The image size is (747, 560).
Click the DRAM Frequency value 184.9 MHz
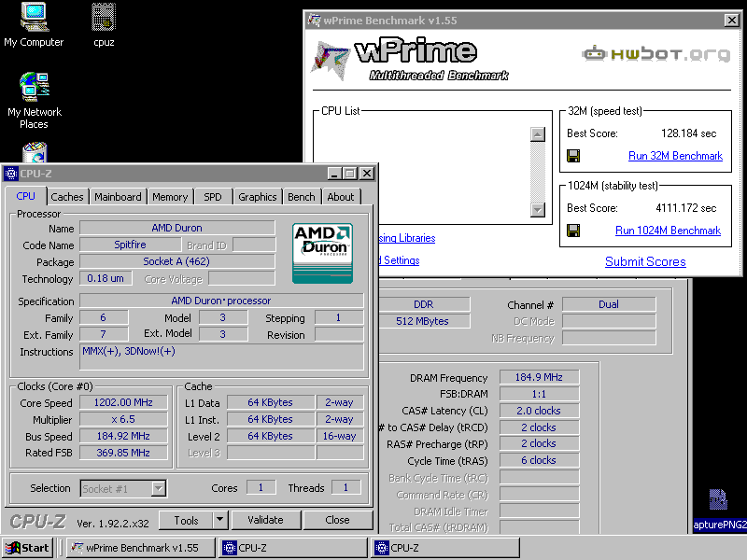539,378
